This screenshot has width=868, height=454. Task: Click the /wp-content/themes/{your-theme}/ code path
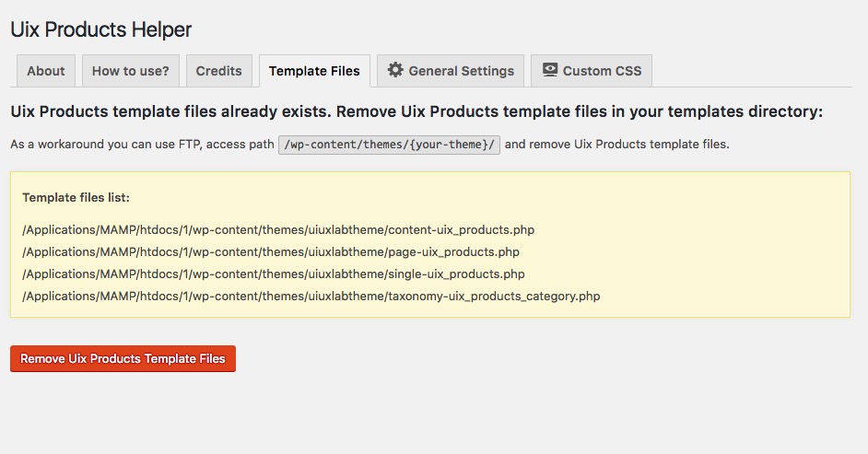389,145
